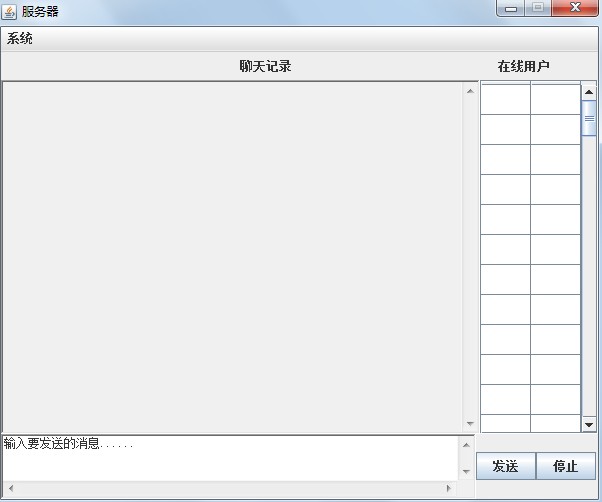Click the 聊天记录 heading

click(265, 66)
